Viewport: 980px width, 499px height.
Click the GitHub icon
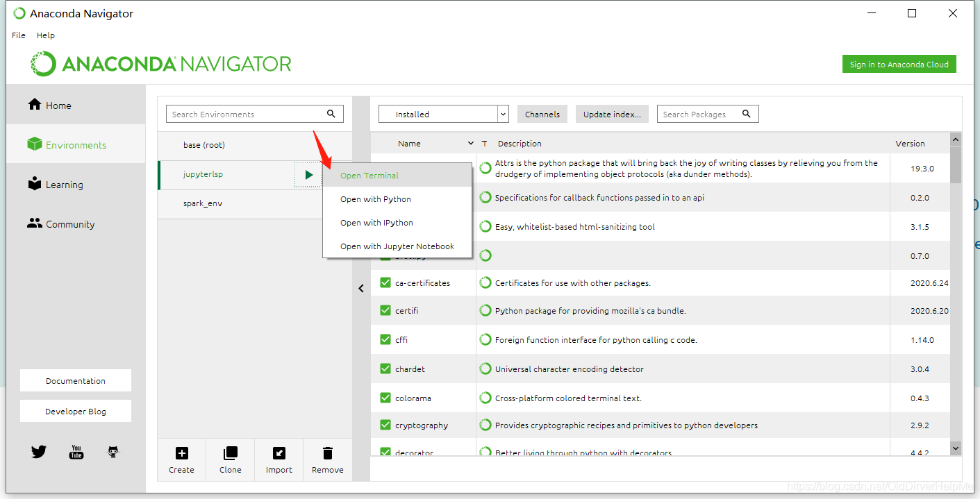pos(113,452)
